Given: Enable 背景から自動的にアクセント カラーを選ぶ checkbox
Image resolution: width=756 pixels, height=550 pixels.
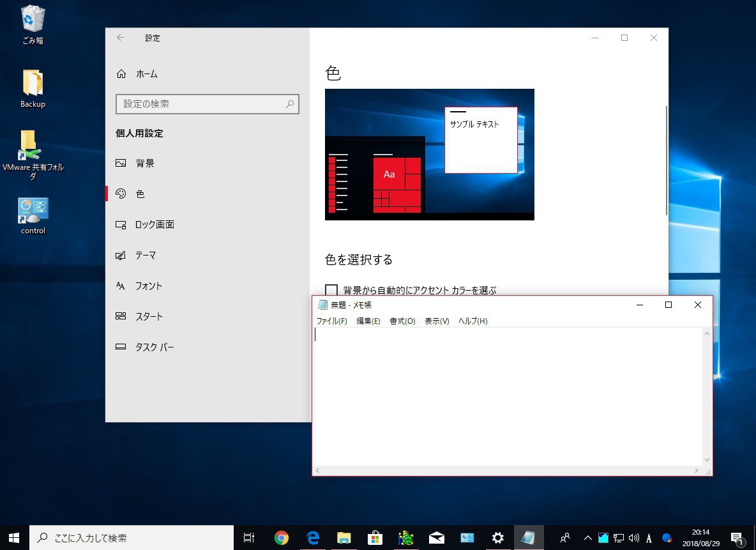Looking at the screenshot, I should 331,290.
